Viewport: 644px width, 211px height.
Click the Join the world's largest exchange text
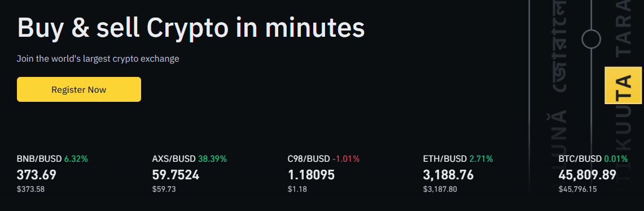pyautogui.click(x=98, y=59)
